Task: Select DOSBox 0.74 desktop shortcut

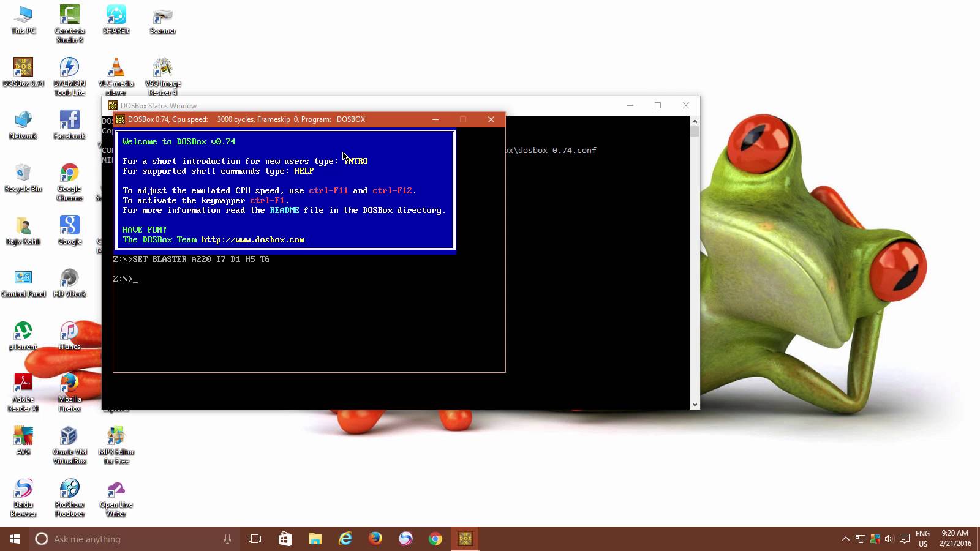Action: click(x=23, y=72)
